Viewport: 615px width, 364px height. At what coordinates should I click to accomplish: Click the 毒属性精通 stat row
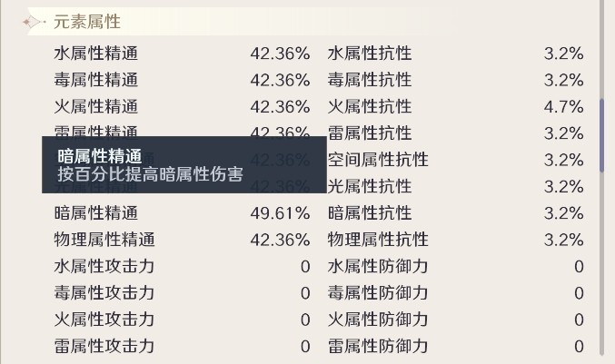tap(182, 80)
